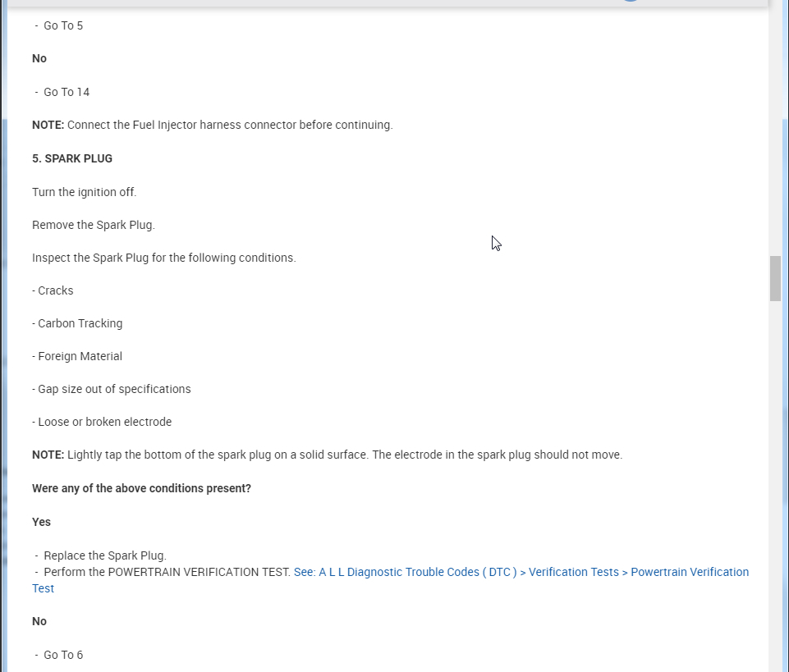Click the '- Foreign Material' condition item

[x=77, y=356]
